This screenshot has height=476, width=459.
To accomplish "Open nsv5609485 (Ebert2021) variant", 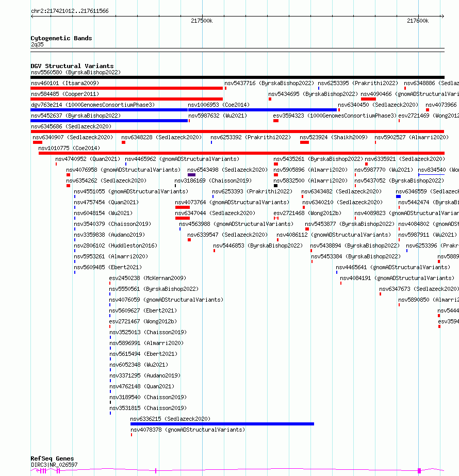I will click(x=108, y=267).
